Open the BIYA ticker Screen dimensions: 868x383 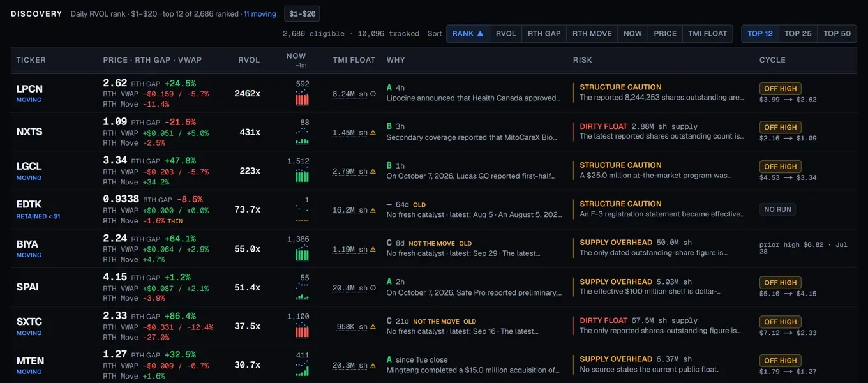[x=27, y=244]
